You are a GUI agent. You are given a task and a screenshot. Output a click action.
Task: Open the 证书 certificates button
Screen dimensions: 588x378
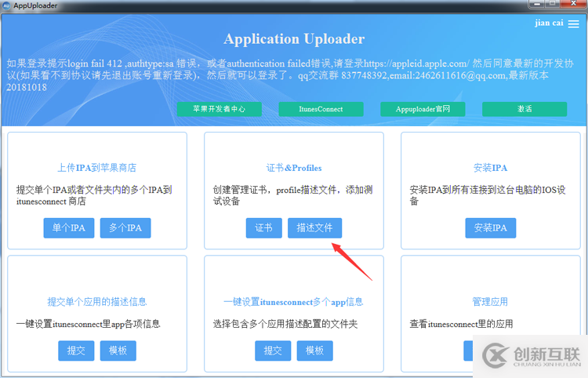click(264, 228)
